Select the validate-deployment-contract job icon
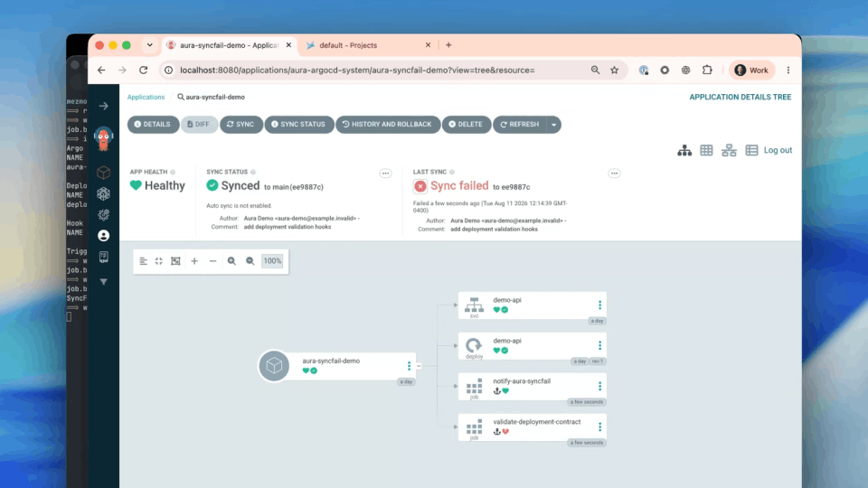The width and height of the screenshot is (868, 488). [474, 427]
